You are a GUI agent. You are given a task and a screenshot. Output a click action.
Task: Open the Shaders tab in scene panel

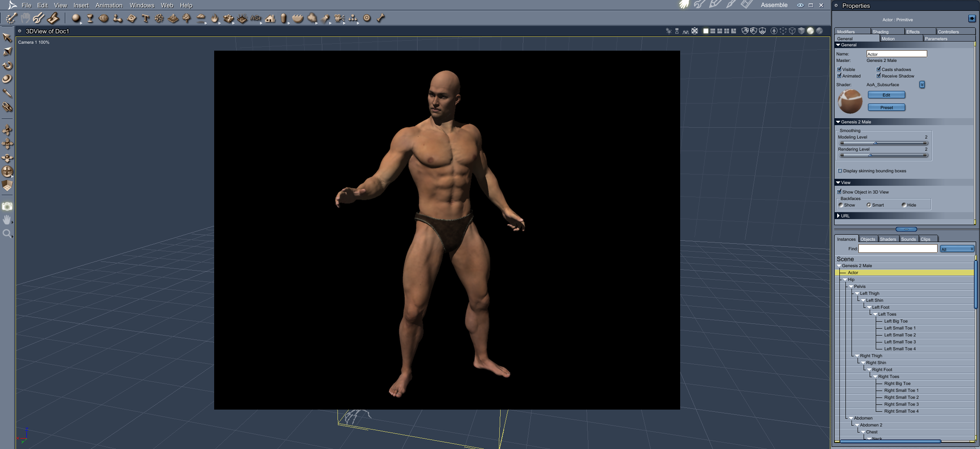click(888, 239)
